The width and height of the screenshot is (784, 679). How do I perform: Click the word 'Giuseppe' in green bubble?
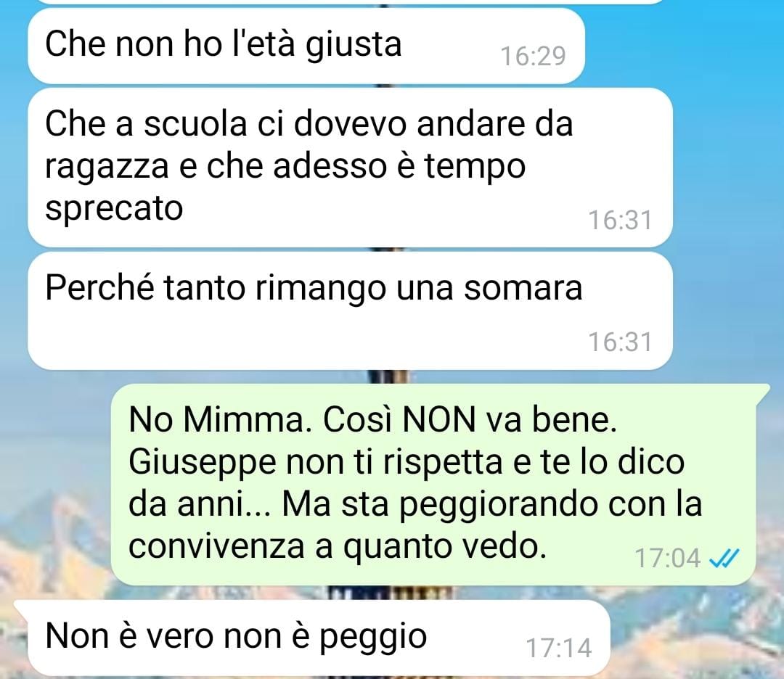point(203,464)
